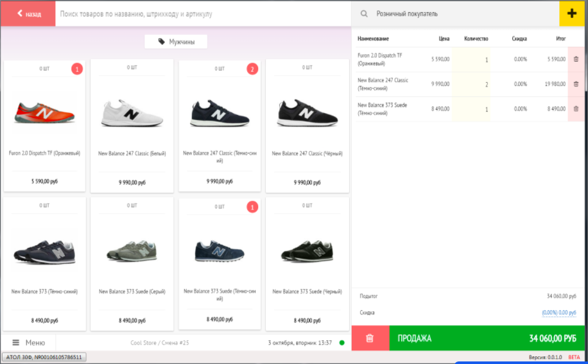This screenshot has height=364, width=588.
Task: Open the (0,00%) 0,00 руб discount link
Action: point(558,313)
